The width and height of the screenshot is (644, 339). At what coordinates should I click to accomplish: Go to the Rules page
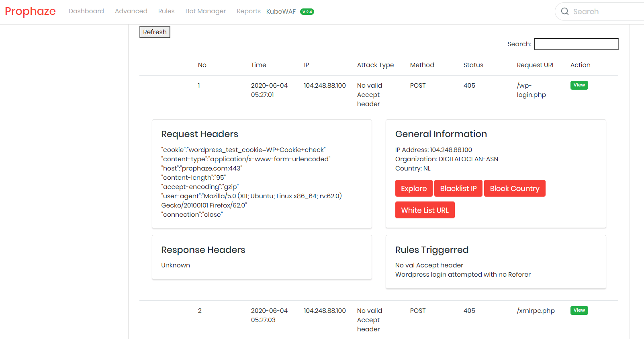[166, 11]
